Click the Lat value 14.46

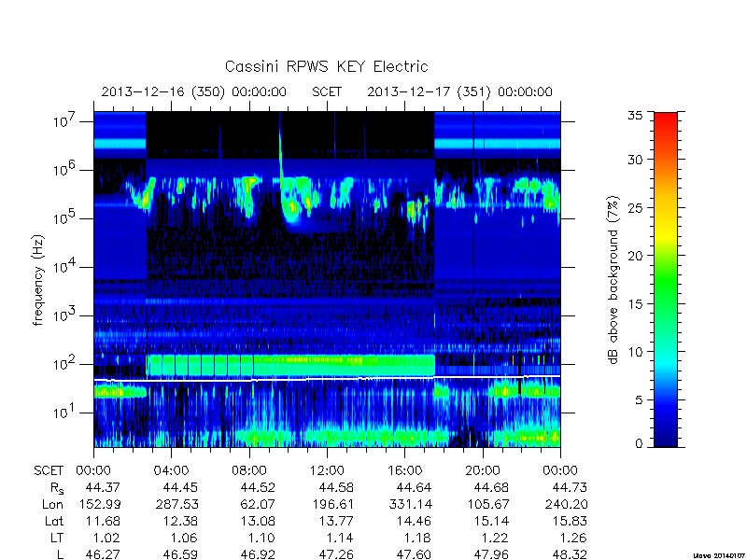[x=414, y=521]
